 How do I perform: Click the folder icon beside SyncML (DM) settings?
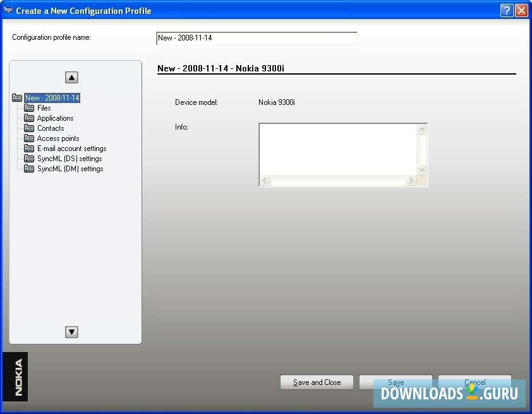pyautogui.click(x=29, y=169)
